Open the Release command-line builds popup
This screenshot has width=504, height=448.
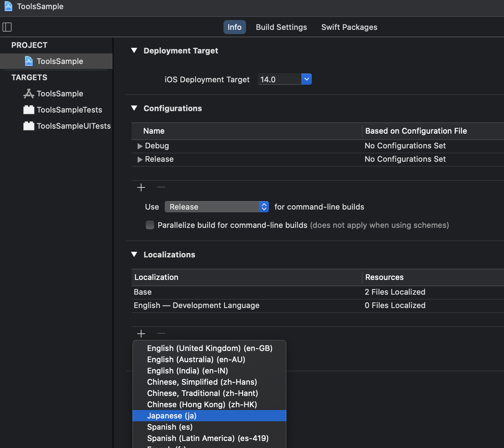coord(217,207)
